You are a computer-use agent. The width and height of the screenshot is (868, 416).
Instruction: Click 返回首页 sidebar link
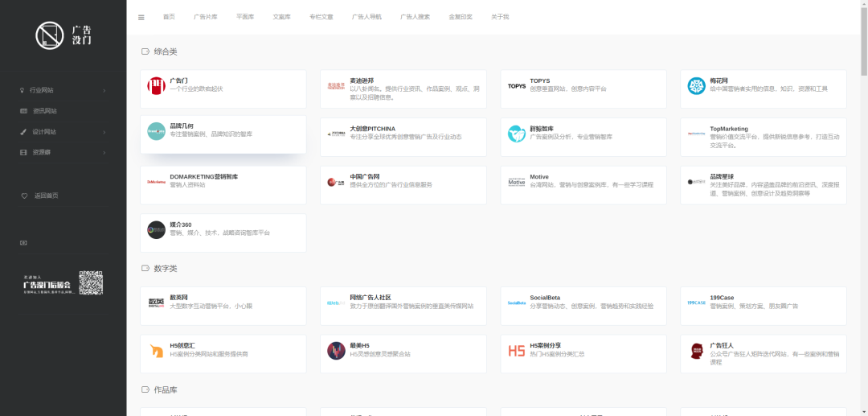click(x=47, y=196)
